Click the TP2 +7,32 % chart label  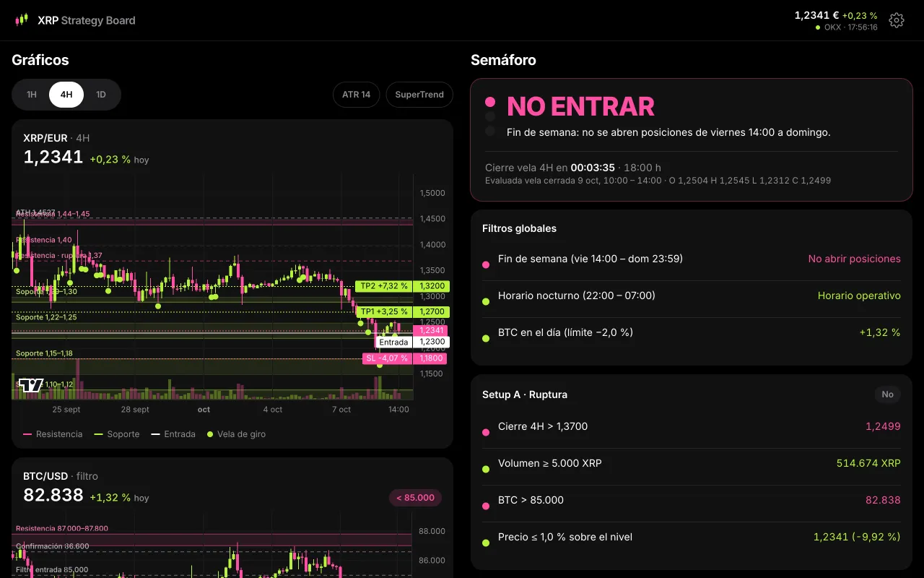[384, 286]
